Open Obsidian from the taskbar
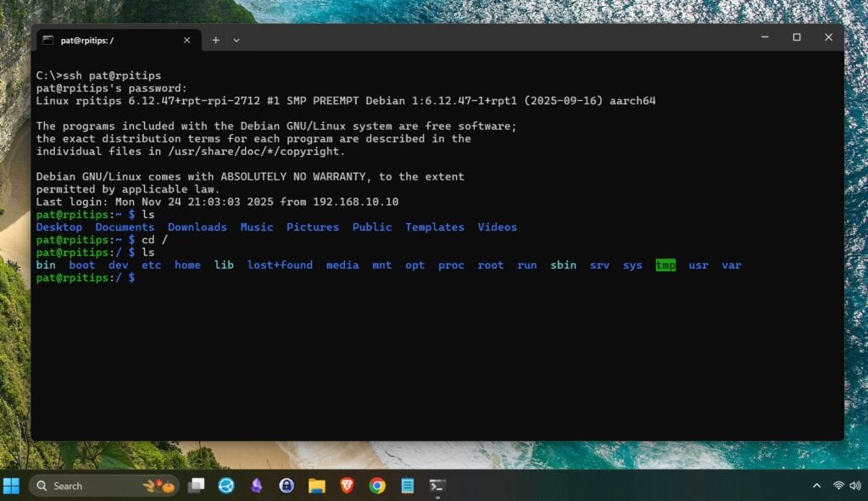The height and width of the screenshot is (501, 868). coord(256,486)
